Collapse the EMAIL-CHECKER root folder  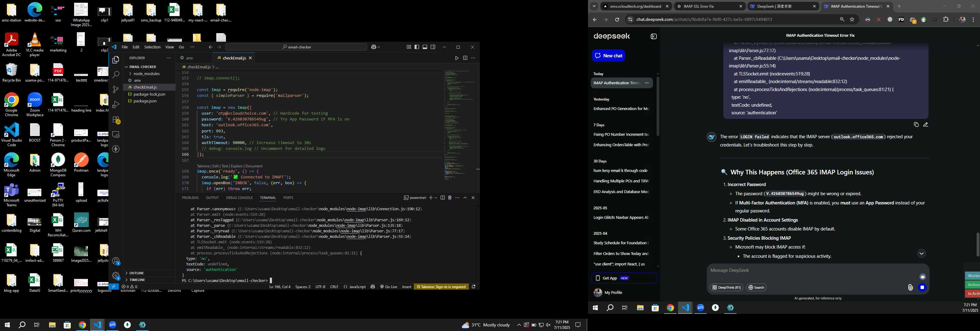tap(141, 67)
